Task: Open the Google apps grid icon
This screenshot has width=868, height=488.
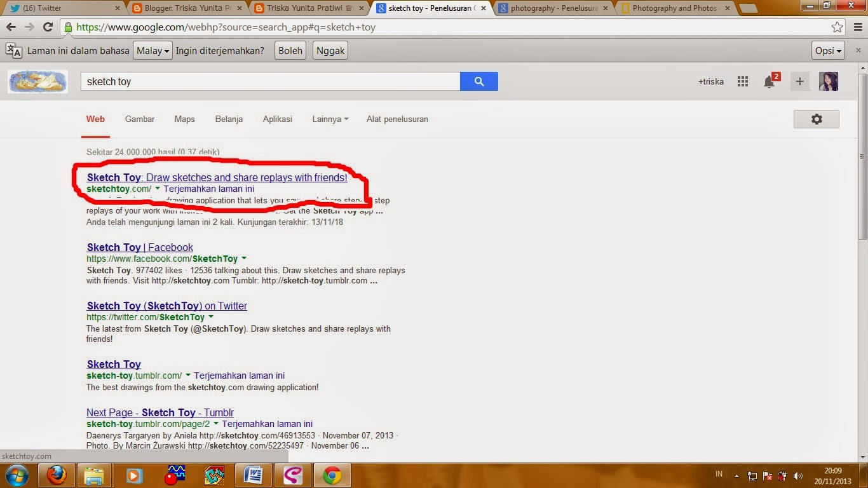Action: tap(743, 81)
